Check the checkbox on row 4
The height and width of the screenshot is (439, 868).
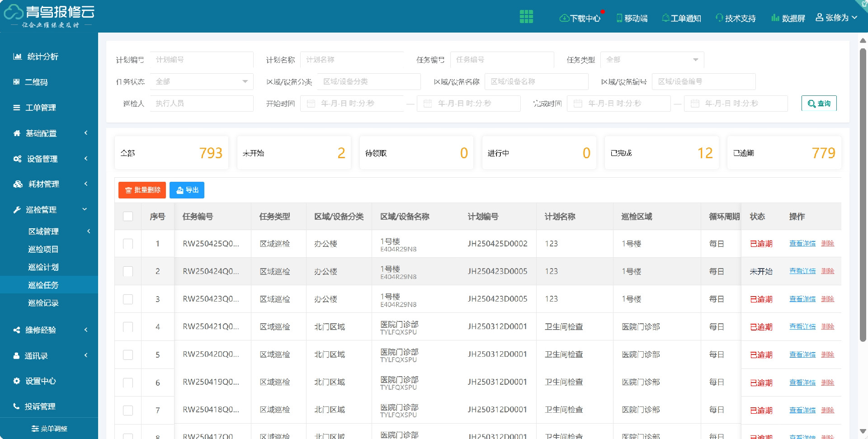coord(128,327)
